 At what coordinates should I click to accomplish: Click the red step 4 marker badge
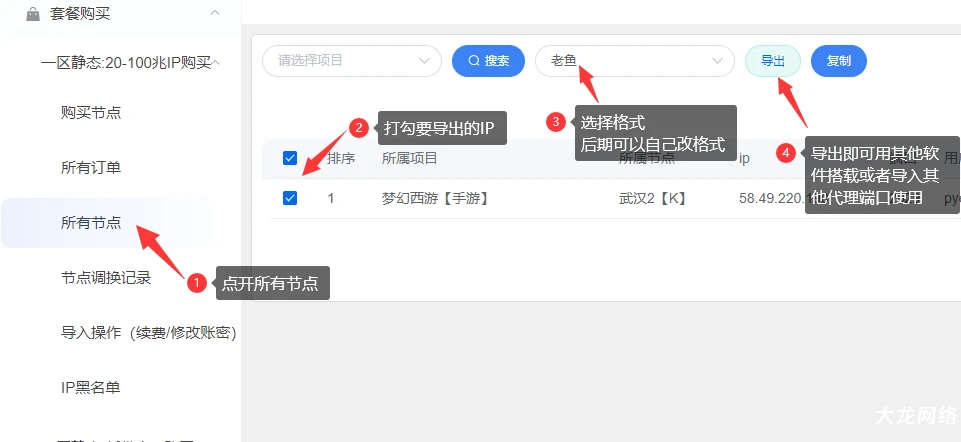(x=786, y=153)
